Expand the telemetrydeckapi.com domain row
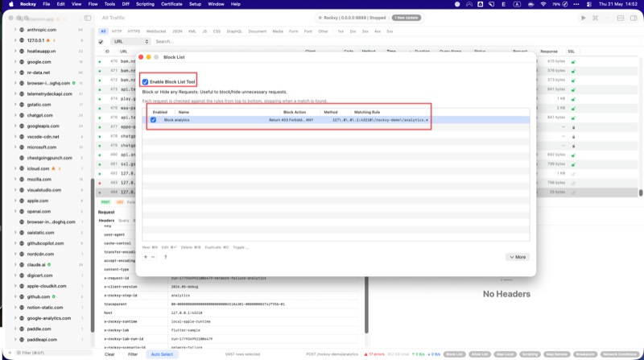This screenshot has height=360, width=644. click(15, 94)
